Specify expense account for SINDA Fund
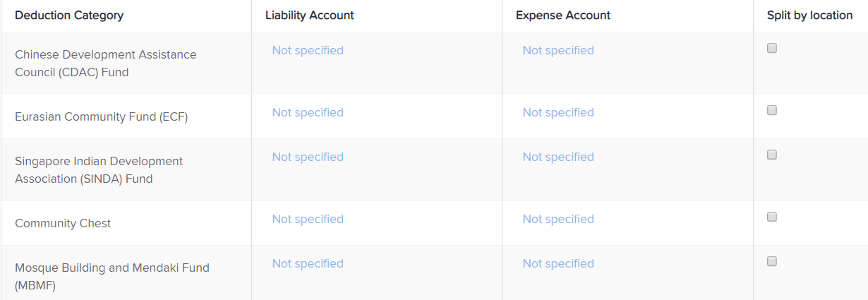This screenshot has width=868, height=300. pyautogui.click(x=558, y=157)
